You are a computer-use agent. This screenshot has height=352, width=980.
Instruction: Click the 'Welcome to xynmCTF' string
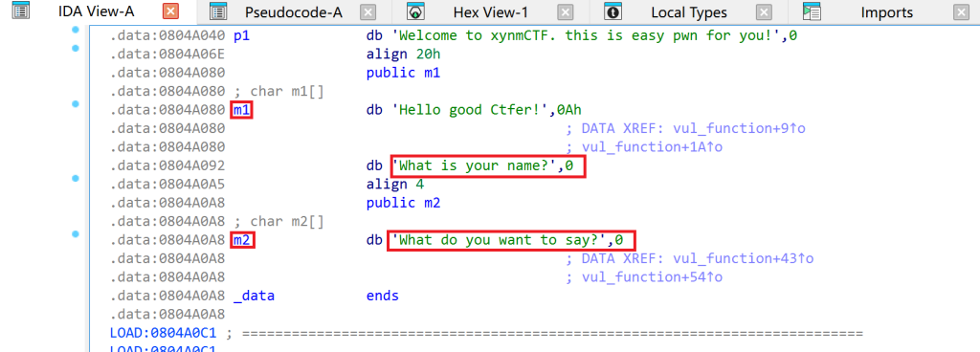(x=587, y=35)
